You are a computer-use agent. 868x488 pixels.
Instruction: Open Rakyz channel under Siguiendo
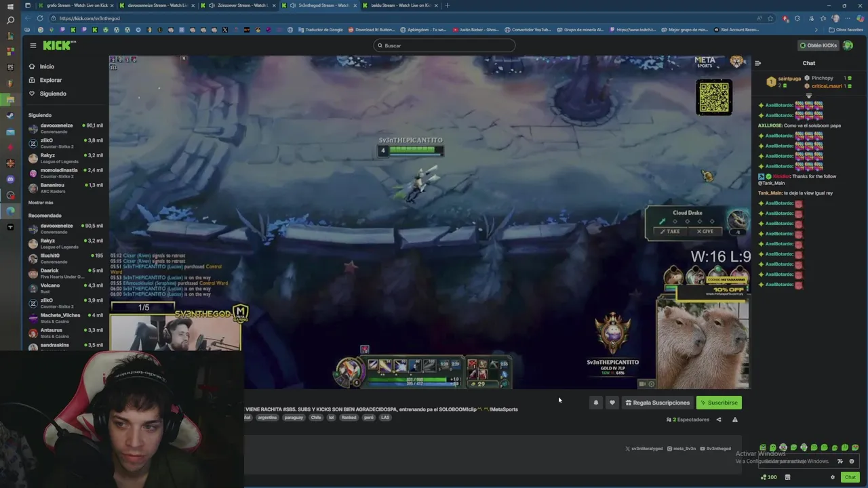click(66, 158)
